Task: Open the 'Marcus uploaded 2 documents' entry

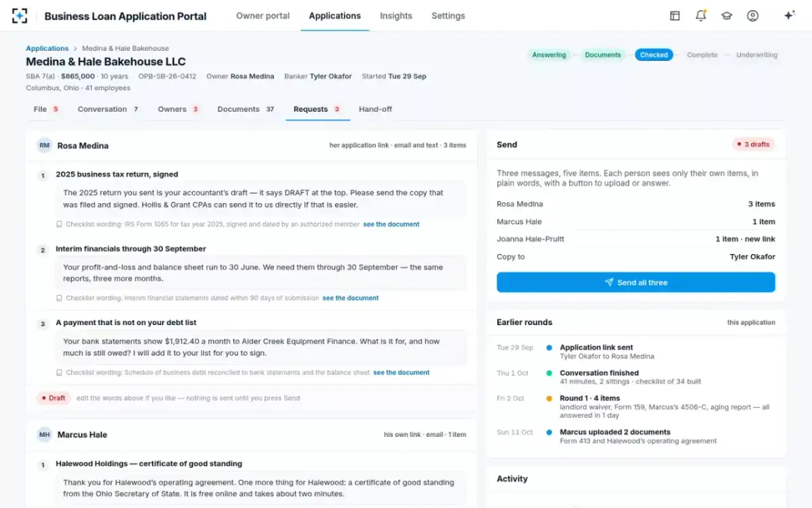Action: point(636,436)
